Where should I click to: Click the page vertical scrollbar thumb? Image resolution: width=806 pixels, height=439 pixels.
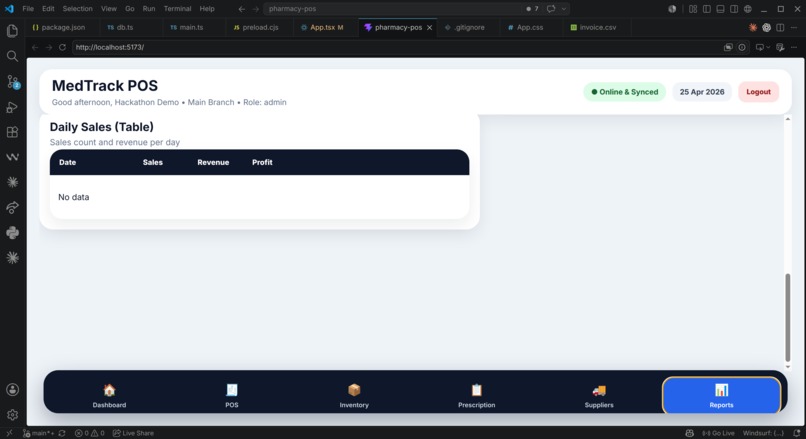(x=787, y=318)
